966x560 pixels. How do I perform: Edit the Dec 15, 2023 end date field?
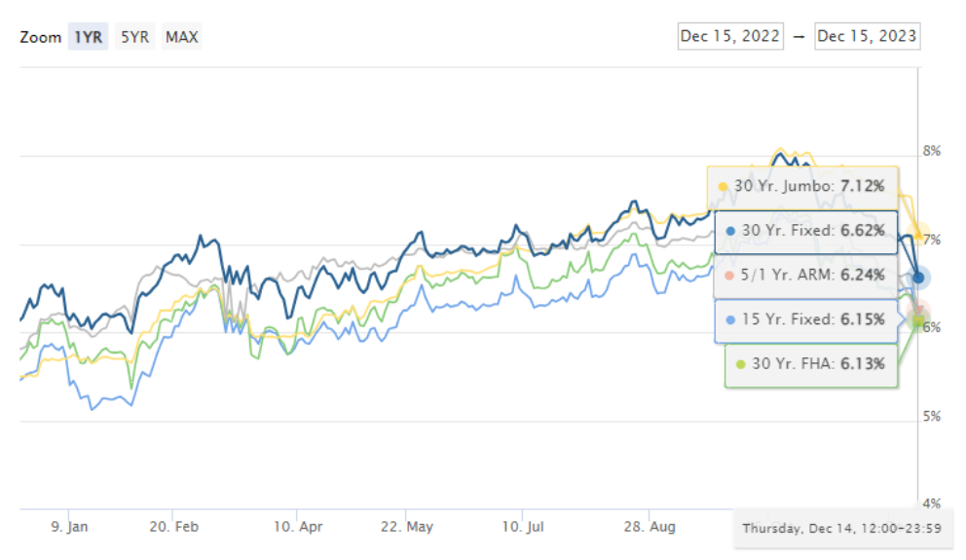pos(867,36)
